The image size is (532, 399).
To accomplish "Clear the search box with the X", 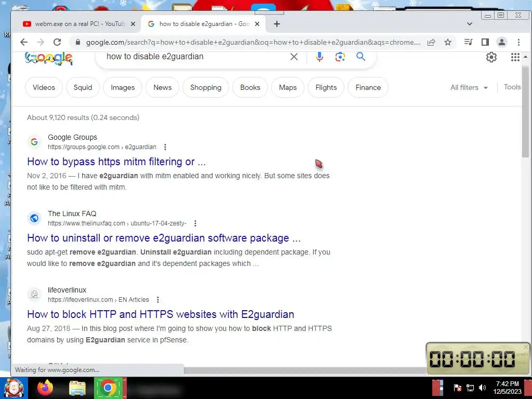I will coord(294,57).
